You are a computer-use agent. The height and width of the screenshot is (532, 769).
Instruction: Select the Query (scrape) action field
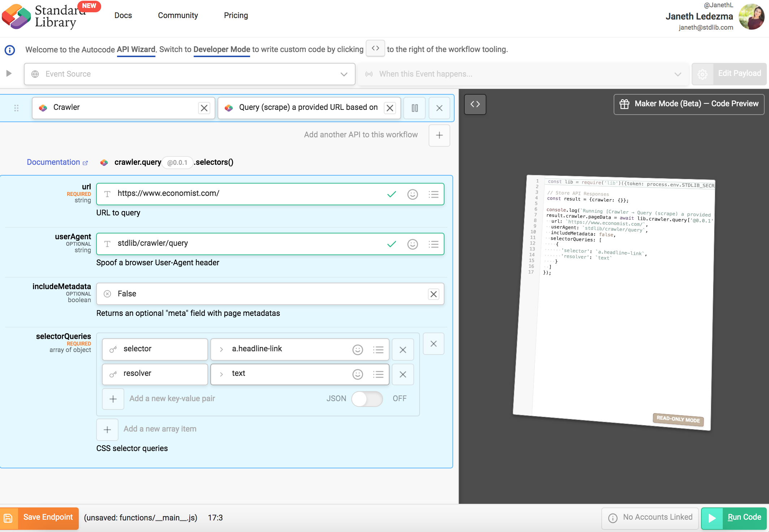coord(309,108)
